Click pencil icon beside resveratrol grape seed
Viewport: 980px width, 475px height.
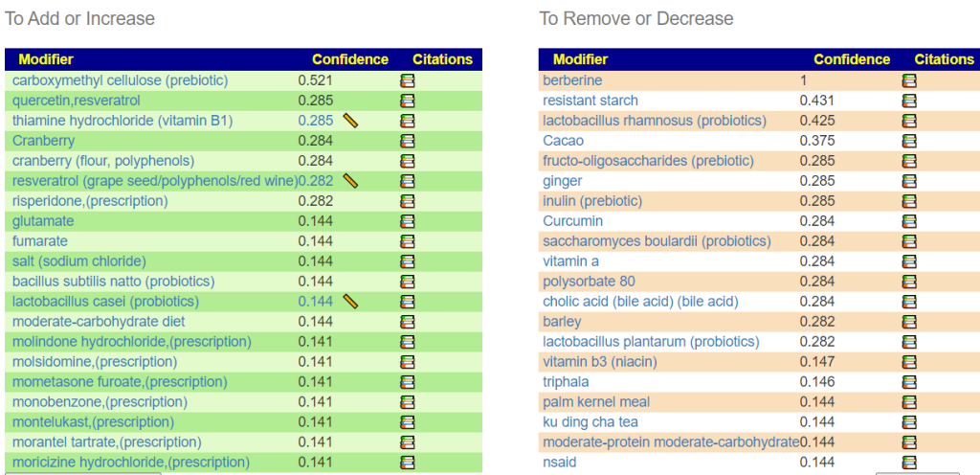(350, 181)
